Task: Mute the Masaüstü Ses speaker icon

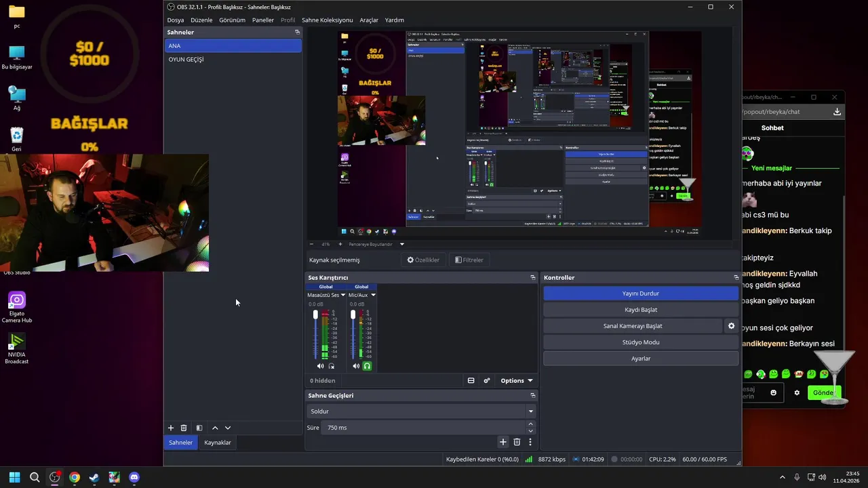Action: [x=320, y=366]
